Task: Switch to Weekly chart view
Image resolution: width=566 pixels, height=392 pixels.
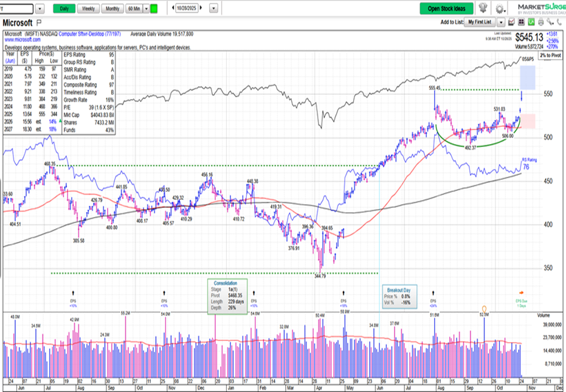Action: click(x=88, y=9)
